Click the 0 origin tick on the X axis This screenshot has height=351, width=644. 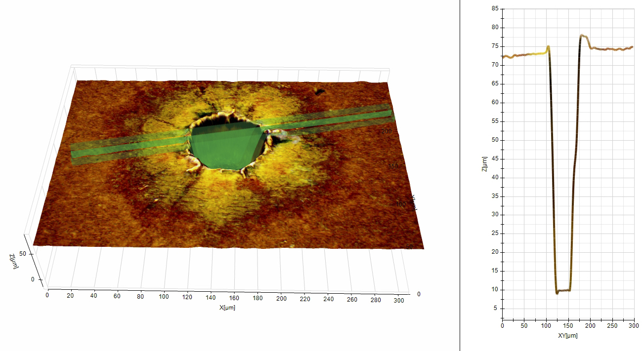tap(47, 294)
